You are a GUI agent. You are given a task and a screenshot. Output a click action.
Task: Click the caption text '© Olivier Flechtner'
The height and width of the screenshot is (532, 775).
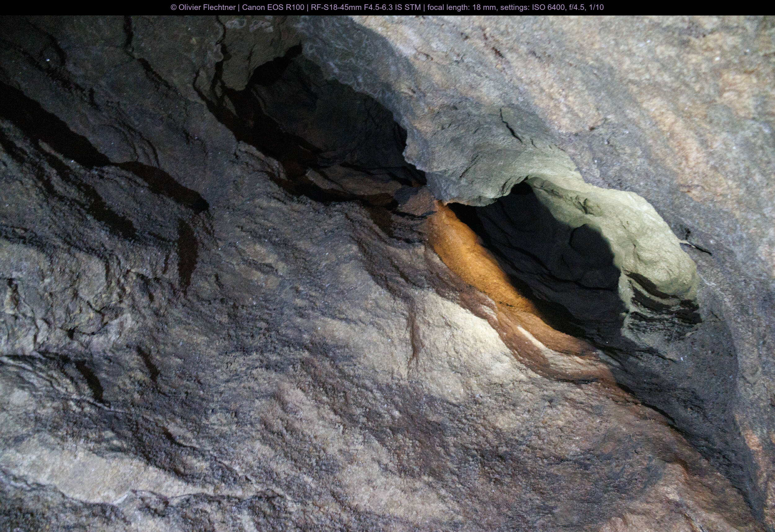click(203, 7)
